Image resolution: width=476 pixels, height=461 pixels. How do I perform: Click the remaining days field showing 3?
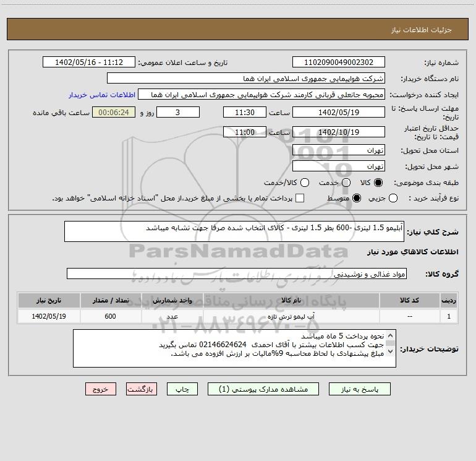[x=178, y=112]
